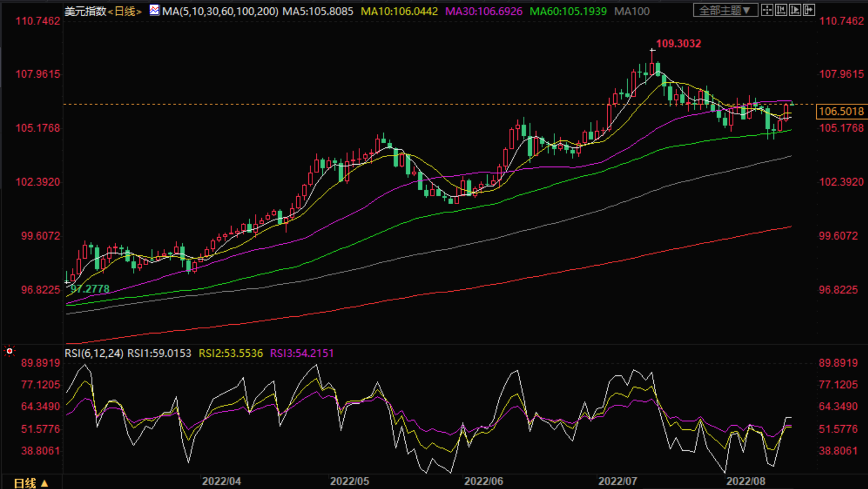Click the MA(5,10,30,60,100,200) indicator label

[x=220, y=11]
